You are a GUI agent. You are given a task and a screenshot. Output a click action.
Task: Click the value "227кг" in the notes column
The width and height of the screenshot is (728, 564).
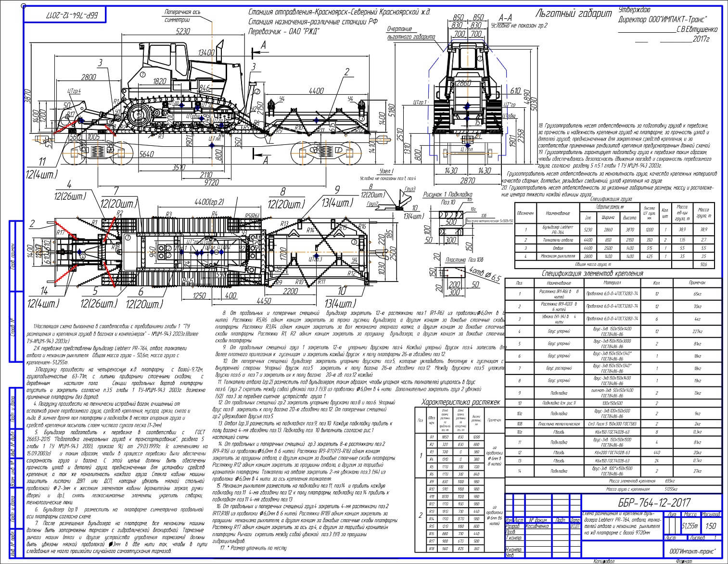(x=697, y=331)
